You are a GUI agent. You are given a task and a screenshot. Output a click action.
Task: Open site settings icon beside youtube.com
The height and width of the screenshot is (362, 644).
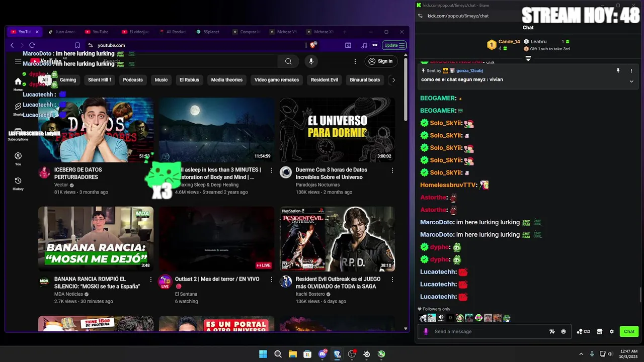click(90, 45)
